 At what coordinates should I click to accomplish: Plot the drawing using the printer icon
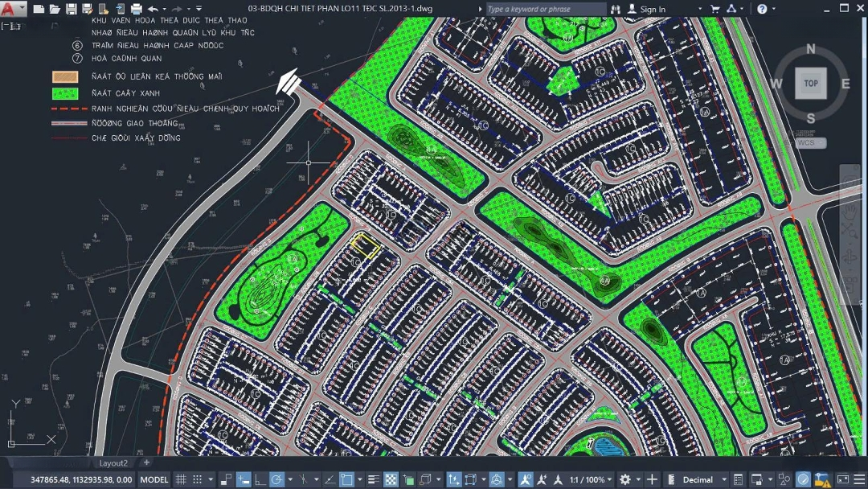coord(136,9)
